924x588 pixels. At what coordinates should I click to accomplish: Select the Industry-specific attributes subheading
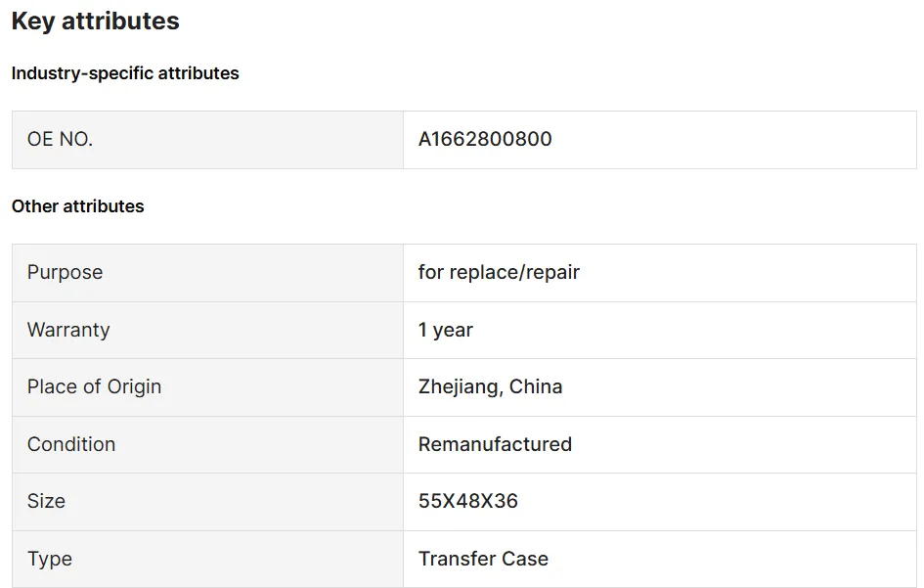[x=125, y=73]
